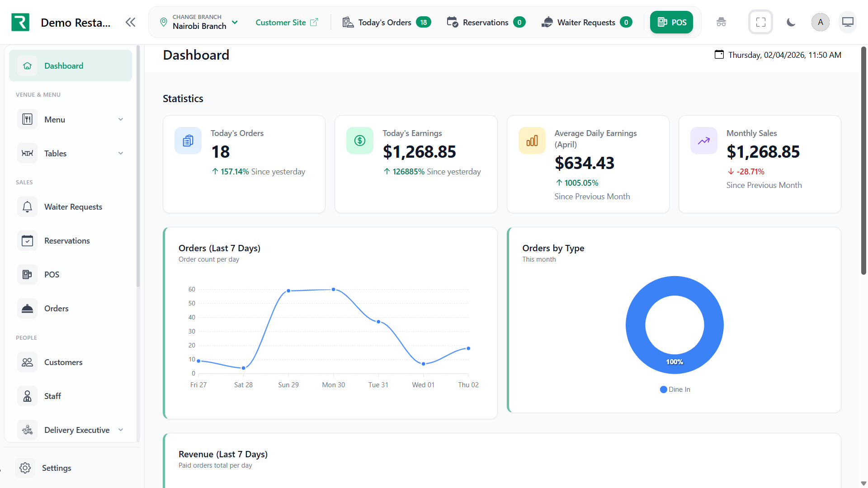
Task: Click the Thu 02 data point on orders chart
Action: [x=468, y=348]
